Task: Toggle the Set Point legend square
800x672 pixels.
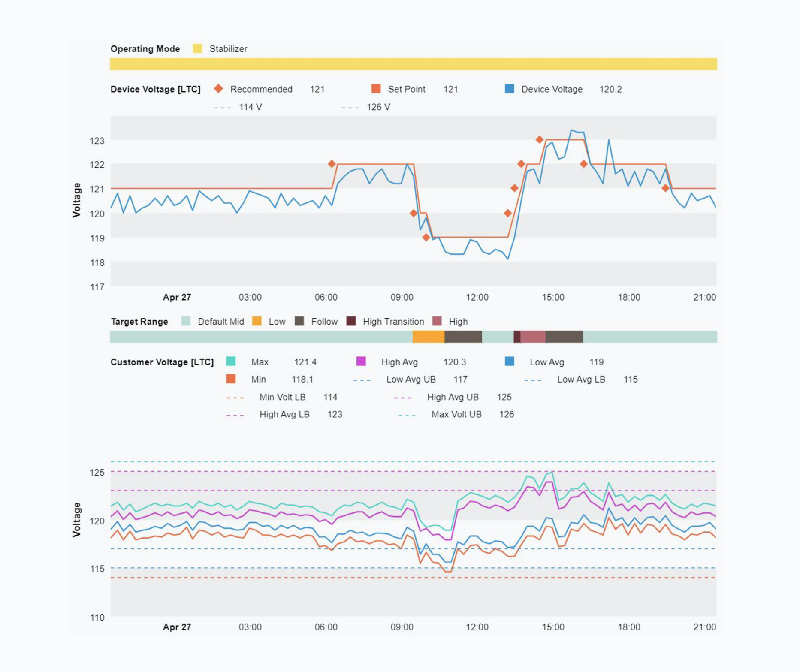Action: pyautogui.click(x=376, y=89)
